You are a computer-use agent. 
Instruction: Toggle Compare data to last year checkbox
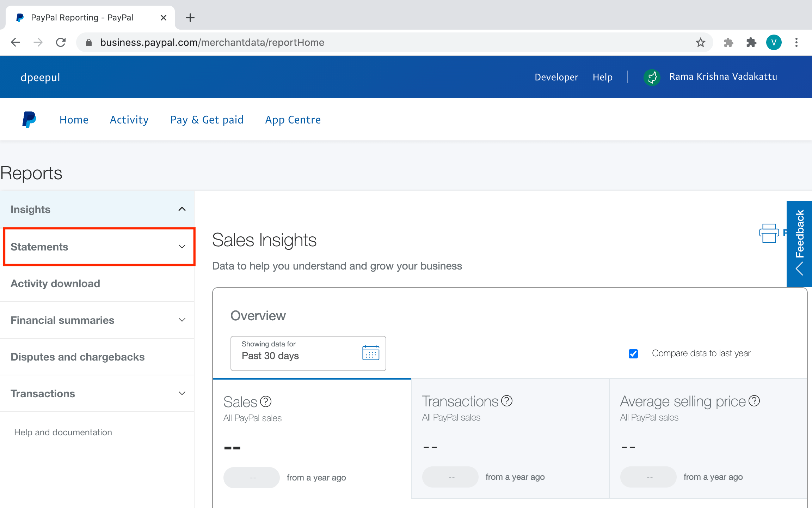(634, 353)
